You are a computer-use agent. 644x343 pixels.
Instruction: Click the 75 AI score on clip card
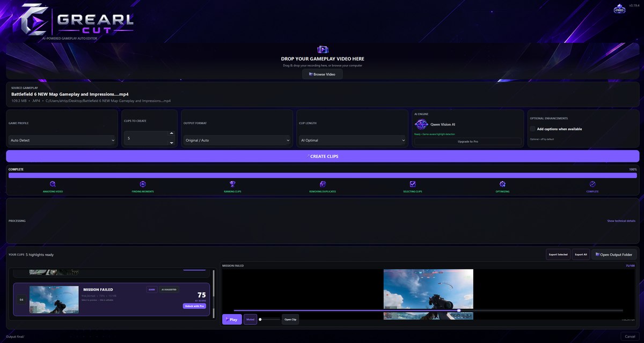202,295
